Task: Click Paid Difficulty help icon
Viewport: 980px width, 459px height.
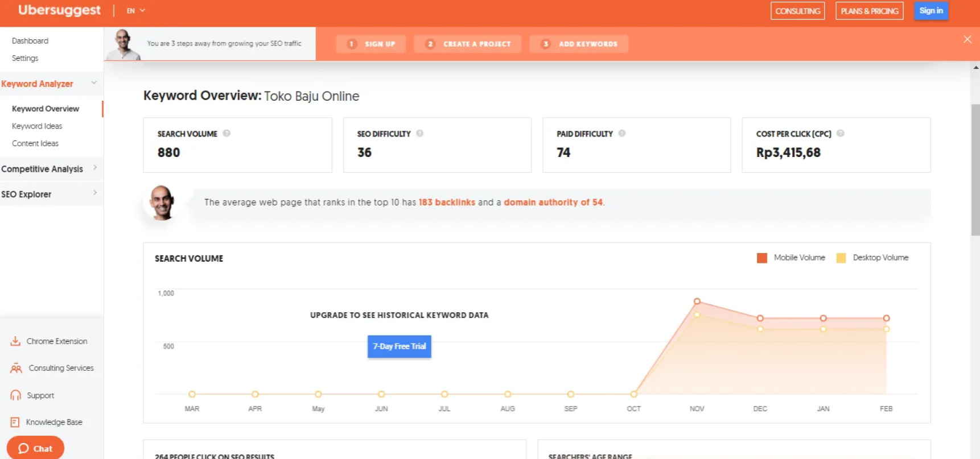Action: point(622,134)
